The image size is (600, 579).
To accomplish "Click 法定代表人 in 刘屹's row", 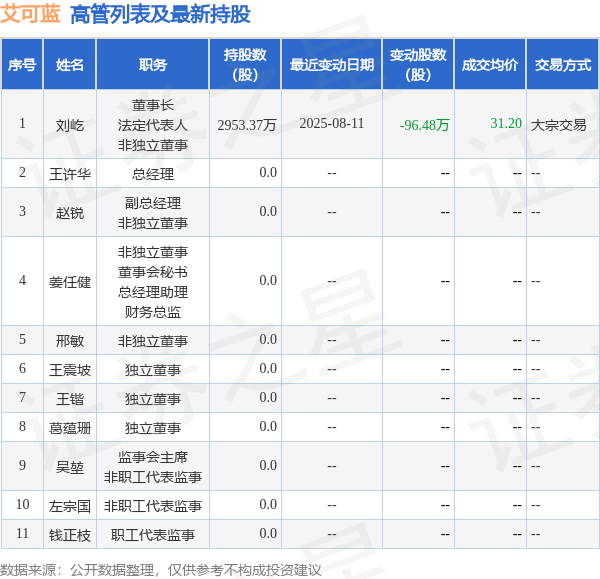I will click(153, 125).
